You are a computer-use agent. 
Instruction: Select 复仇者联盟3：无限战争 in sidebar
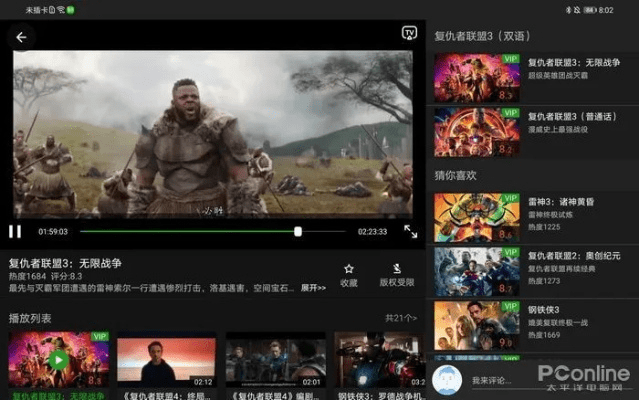tap(531, 77)
